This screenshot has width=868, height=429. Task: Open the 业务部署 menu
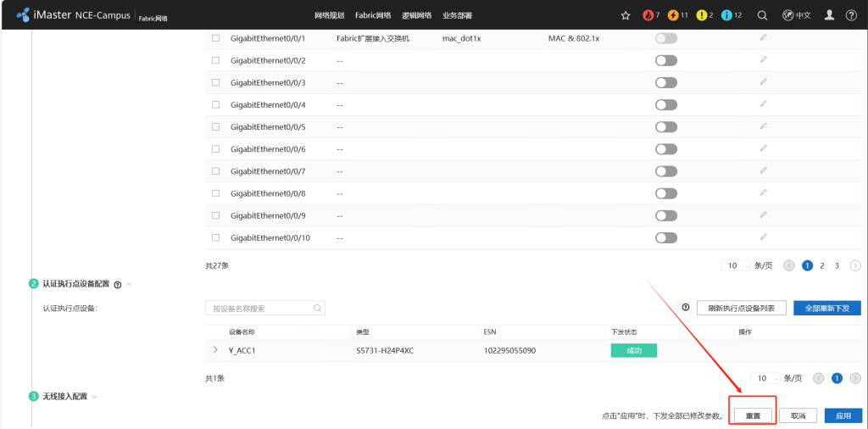457,15
